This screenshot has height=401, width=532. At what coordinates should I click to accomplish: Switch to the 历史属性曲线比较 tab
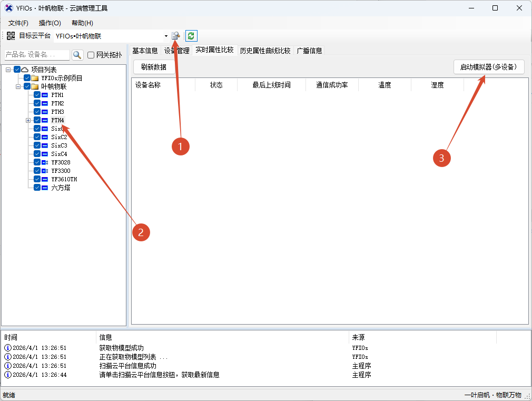[x=265, y=51]
